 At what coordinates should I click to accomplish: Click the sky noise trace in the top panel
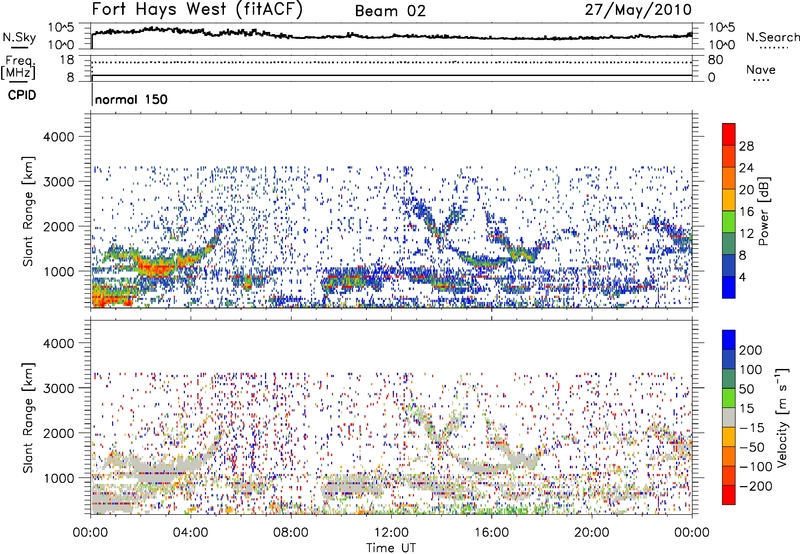391,35
